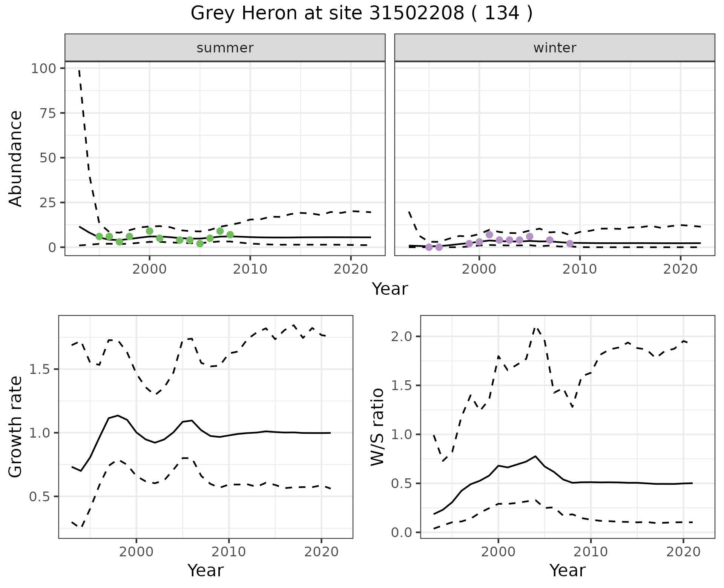Click the last green summer point near 2008

point(230,235)
